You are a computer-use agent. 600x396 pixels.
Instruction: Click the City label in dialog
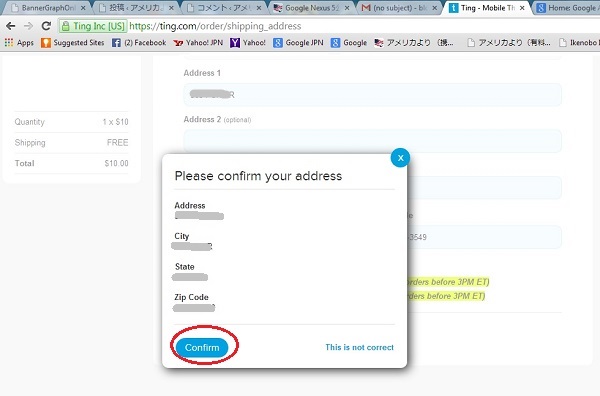point(182,236)
